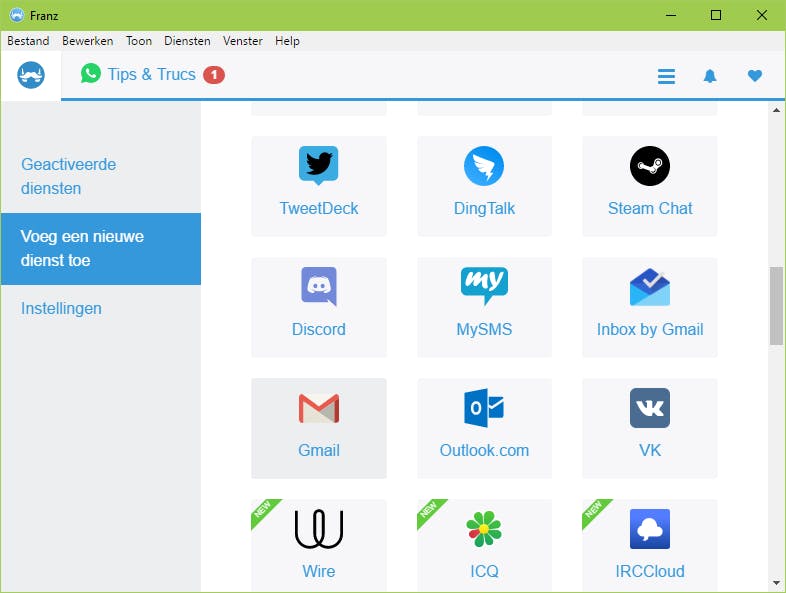Open Instellingen in the sidebar

pos(101,308)
